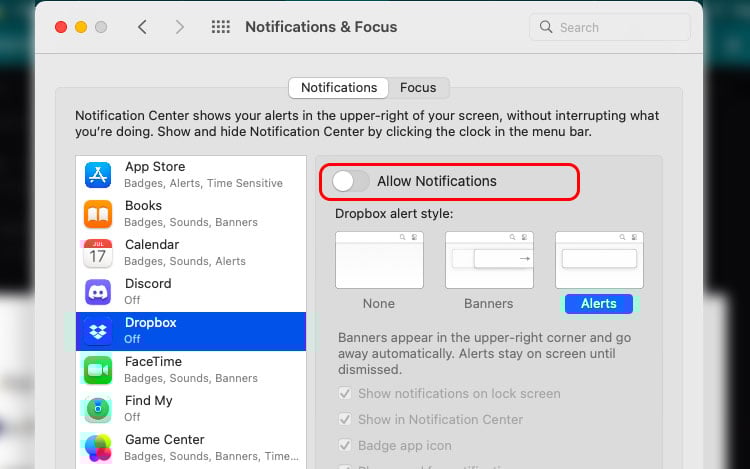This screenshot has width=750, height=469.
Task: Click the Discord app icon
Action: point(98,292)
